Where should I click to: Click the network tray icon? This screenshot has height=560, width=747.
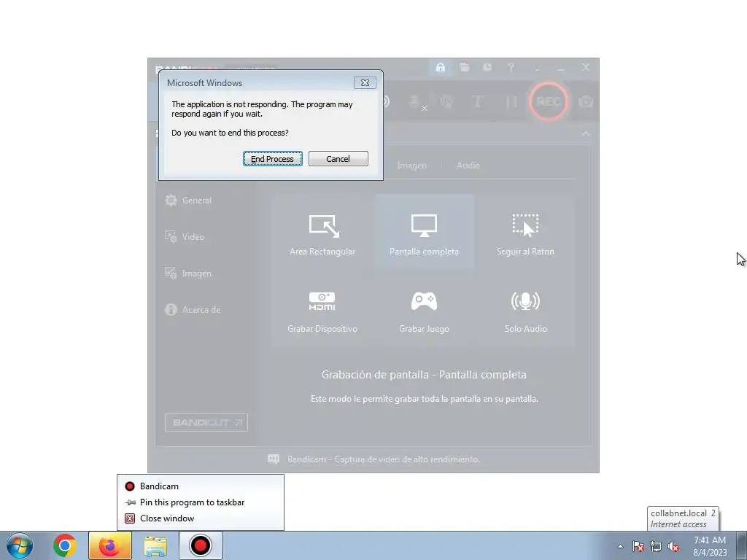click(x=656, y=546)
